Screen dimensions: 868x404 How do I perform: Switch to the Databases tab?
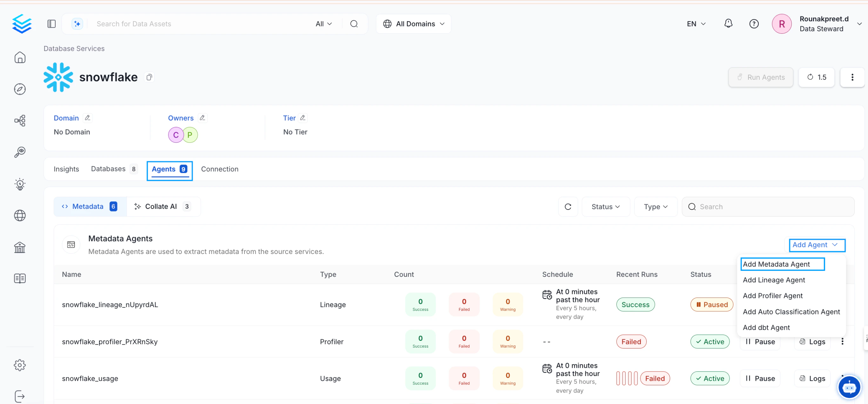(114, 169)
